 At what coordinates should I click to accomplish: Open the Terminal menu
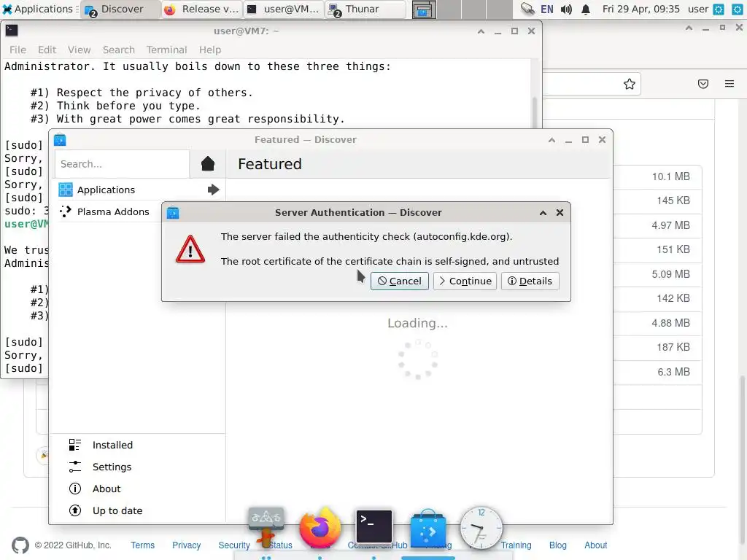click(166, 50)
